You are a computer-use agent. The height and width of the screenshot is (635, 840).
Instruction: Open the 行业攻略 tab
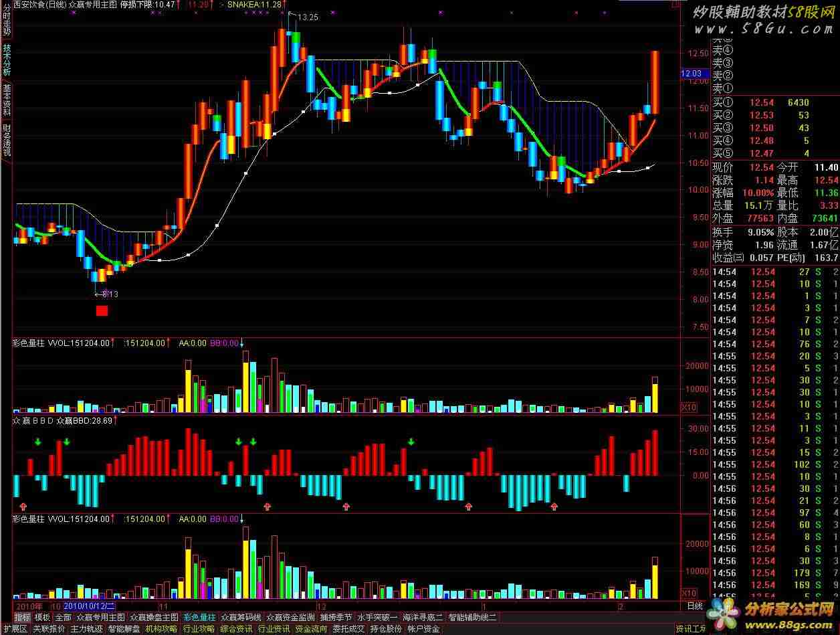pyautogui.click(x=199, y=629)
